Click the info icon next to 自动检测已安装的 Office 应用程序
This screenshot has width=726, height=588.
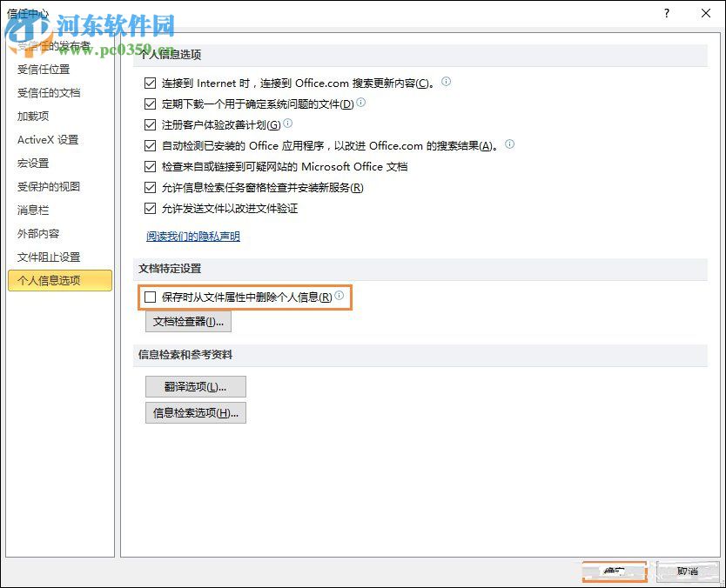(509, 144)
